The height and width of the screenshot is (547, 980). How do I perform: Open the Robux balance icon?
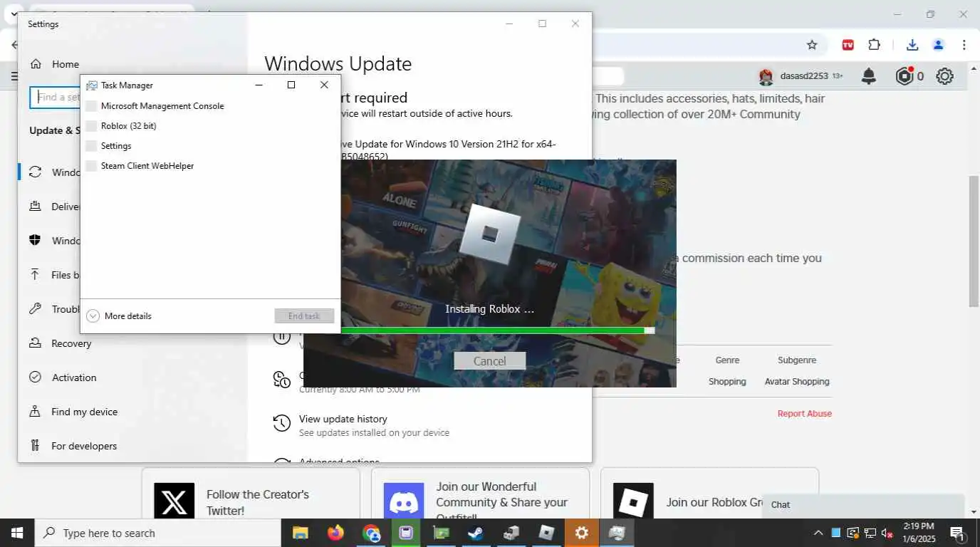(905, 76)
